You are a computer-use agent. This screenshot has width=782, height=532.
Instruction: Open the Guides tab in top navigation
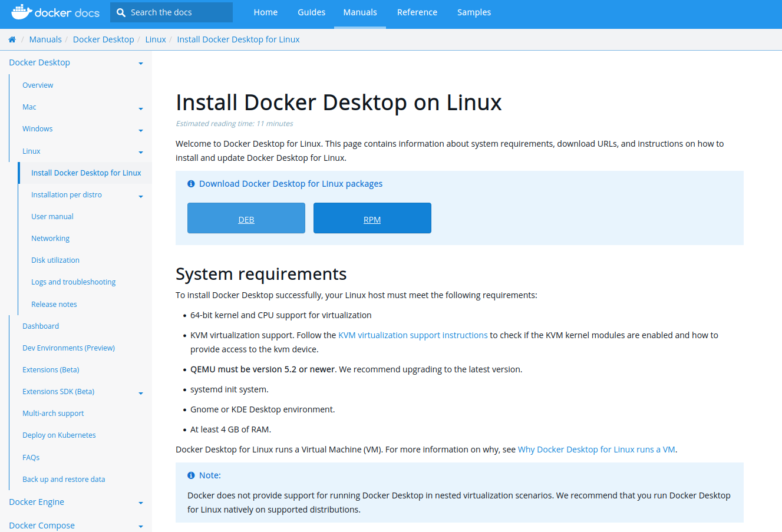311,12
